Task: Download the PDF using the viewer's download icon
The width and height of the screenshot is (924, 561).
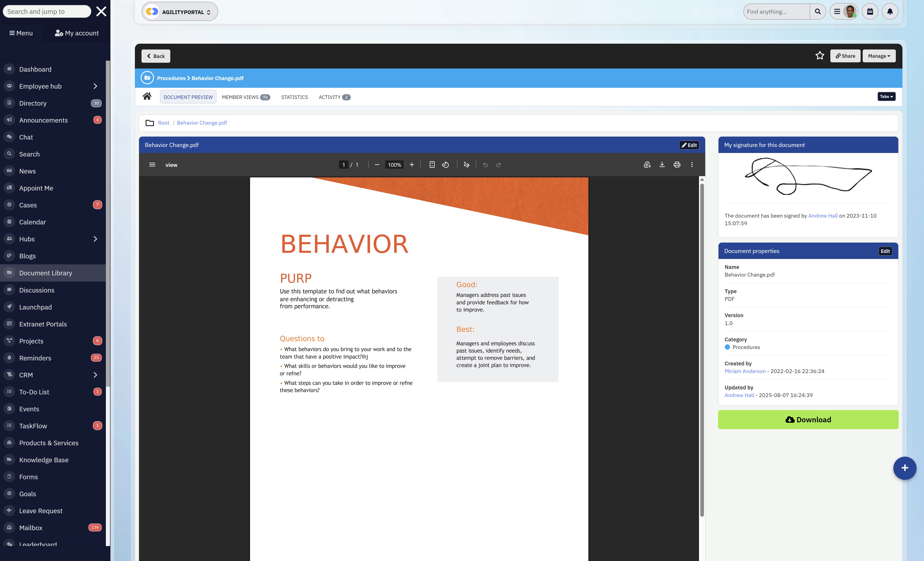Action: 662,165
